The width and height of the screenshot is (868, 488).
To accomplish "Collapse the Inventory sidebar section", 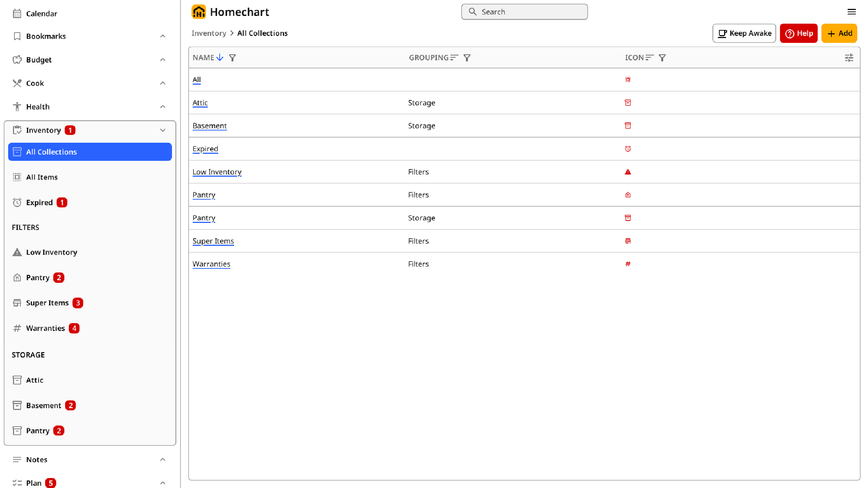I will (x=163, y=130).
